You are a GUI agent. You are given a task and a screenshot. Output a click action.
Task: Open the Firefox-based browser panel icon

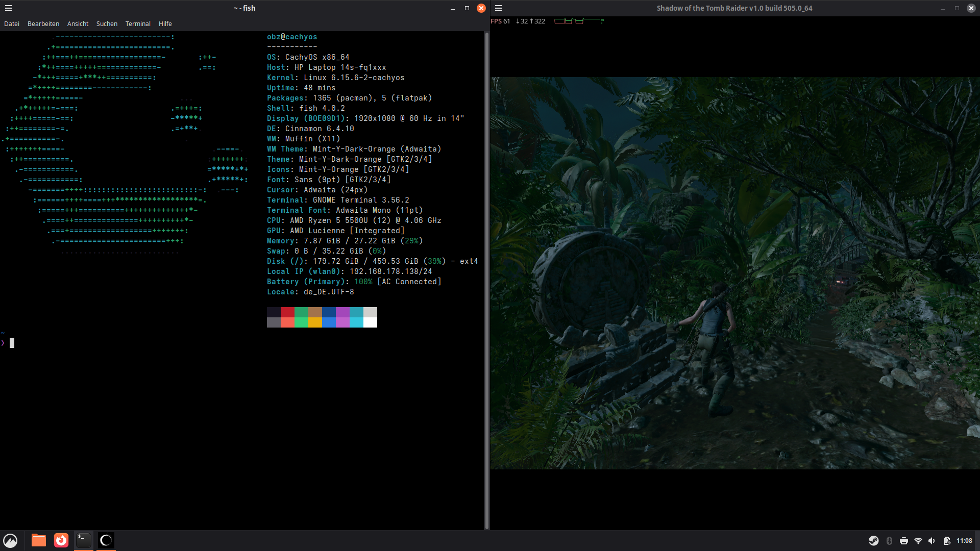tap(61, 540)
